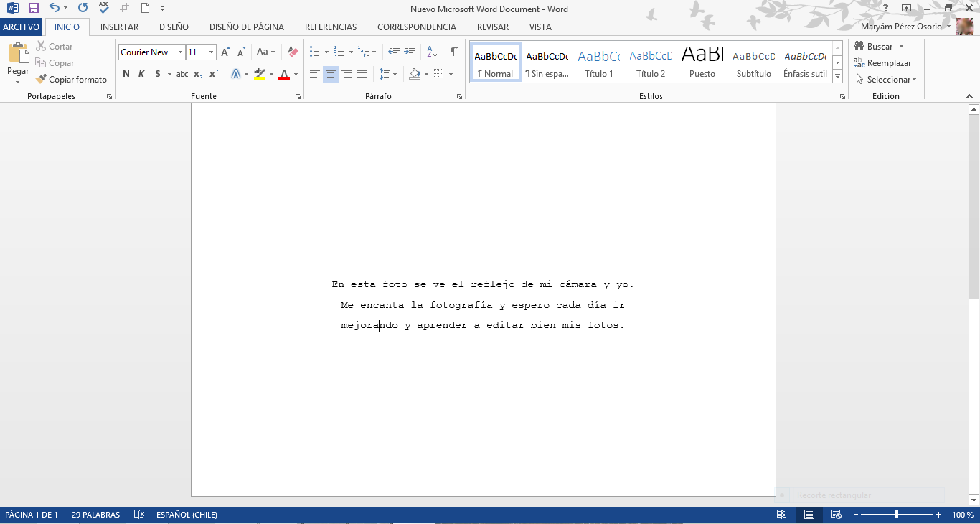Image resolution: width=980 pixels, height=524 pixels.
Task: Apply the Título 1 style
Action: pos(598,62)
